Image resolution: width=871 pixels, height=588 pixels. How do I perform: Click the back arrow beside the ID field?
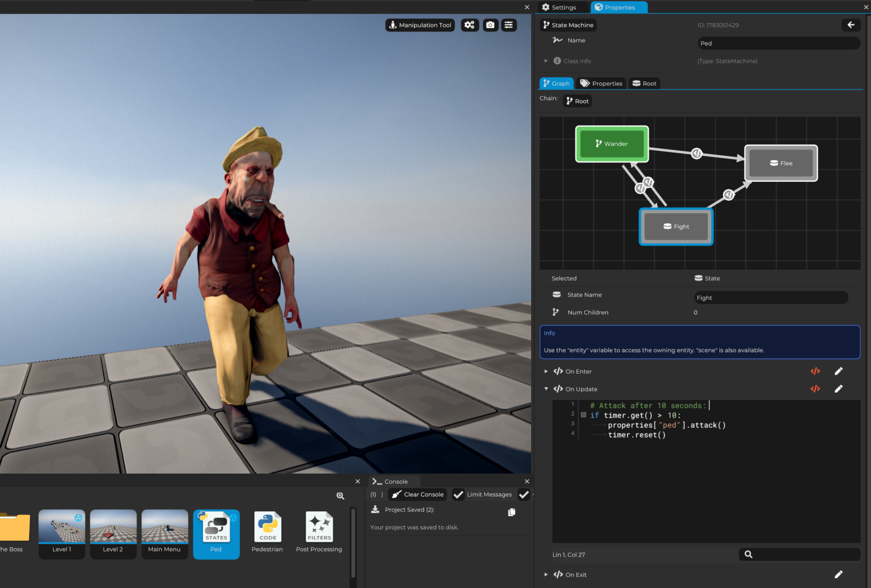click(851, 25)
